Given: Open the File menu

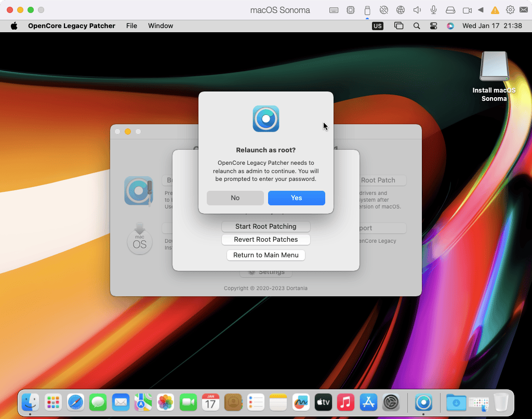Looking at the screenshot, I should point(131,26).
